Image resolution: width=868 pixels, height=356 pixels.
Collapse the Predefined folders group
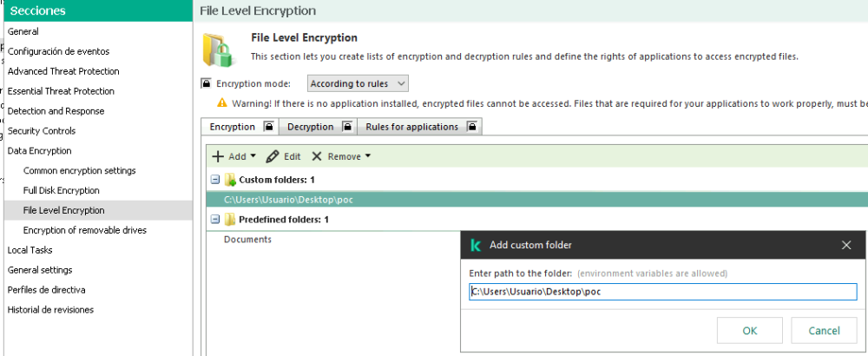[x=214, y=220]
